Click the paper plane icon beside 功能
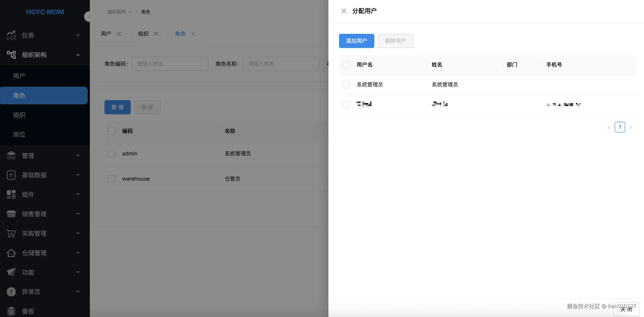 point(11,272)
